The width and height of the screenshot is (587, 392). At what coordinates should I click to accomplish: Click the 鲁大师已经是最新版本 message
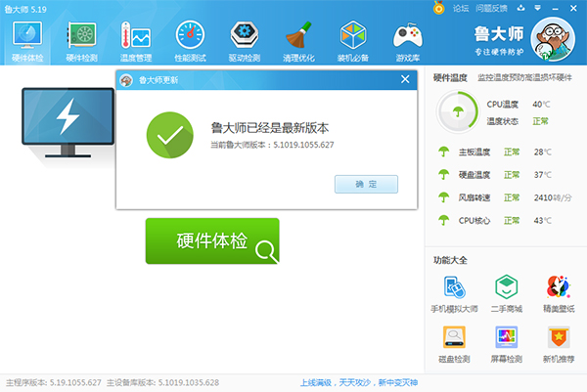(x=270, y=128)
